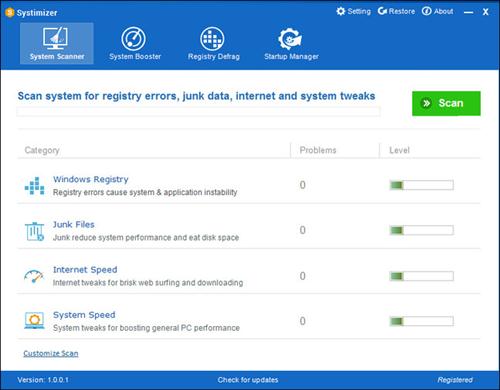This screenshot has height=390, width=500.
Task: Click the Systimizer logo in title bar
Action: pyautogui.click(x=10, y=13)
